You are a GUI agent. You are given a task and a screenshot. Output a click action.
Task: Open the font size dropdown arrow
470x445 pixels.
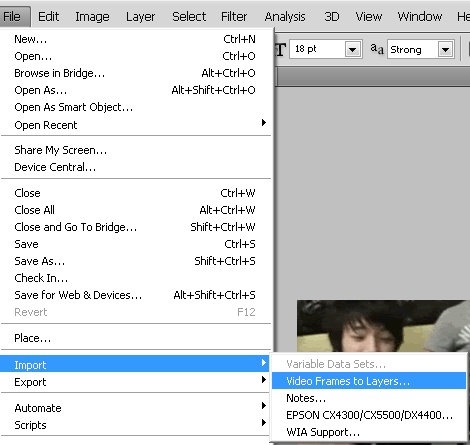pyautogui.click(x=353, y=50)
